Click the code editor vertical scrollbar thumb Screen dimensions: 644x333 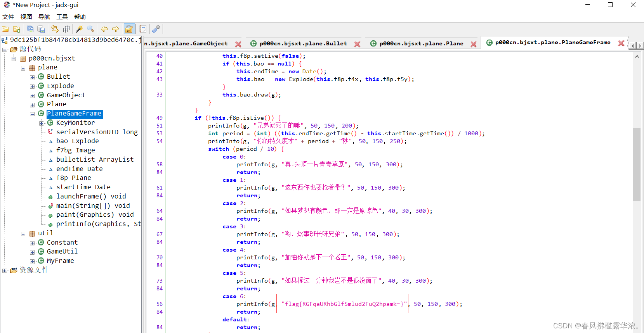(x=637, y=164)
